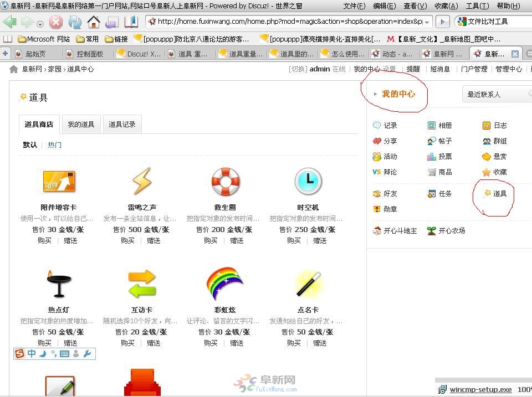The width and height of the screenshot is (532, 397).
Task: Open the 道具记录 tab
Action: click(x=122, y=125)
